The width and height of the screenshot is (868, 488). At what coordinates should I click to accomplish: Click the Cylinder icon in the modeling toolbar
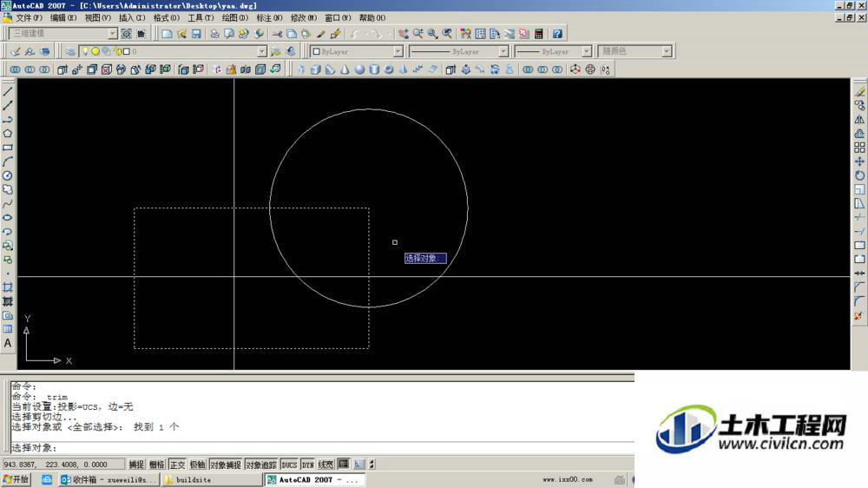point(374,69)
